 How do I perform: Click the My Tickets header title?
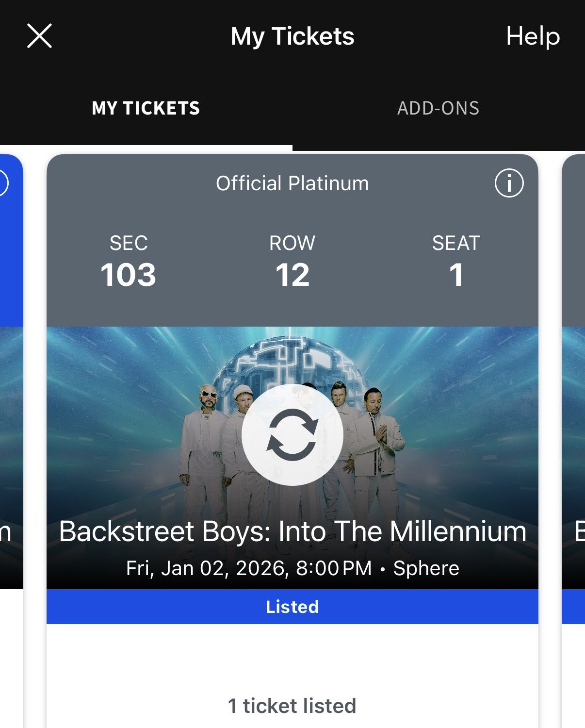pyautogui.click(x=292, y=36)
